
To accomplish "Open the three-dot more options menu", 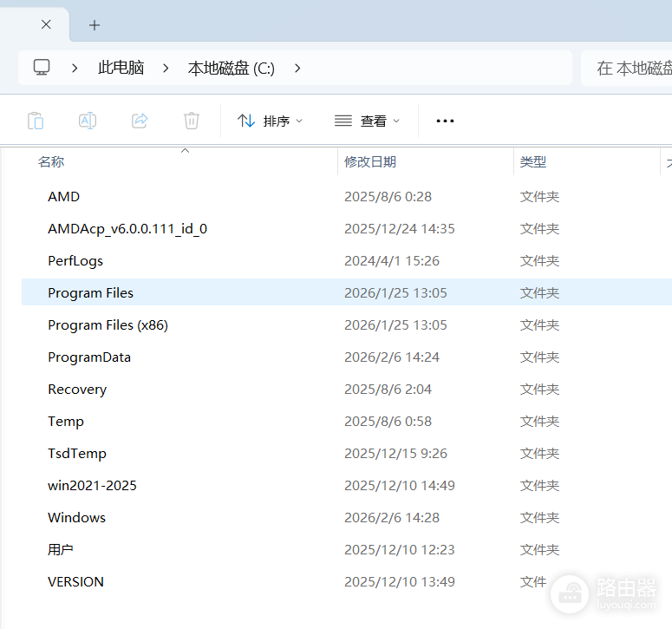I will click(x=445, y=121).
